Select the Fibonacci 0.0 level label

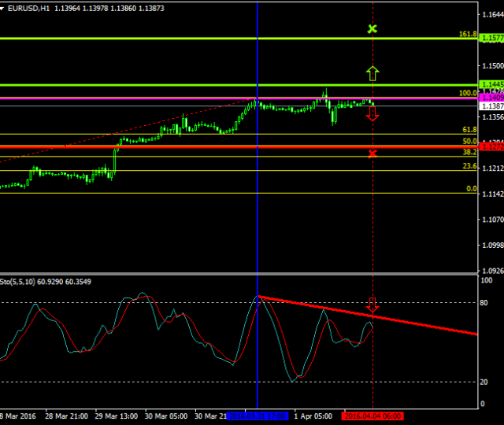coord(471,189)
